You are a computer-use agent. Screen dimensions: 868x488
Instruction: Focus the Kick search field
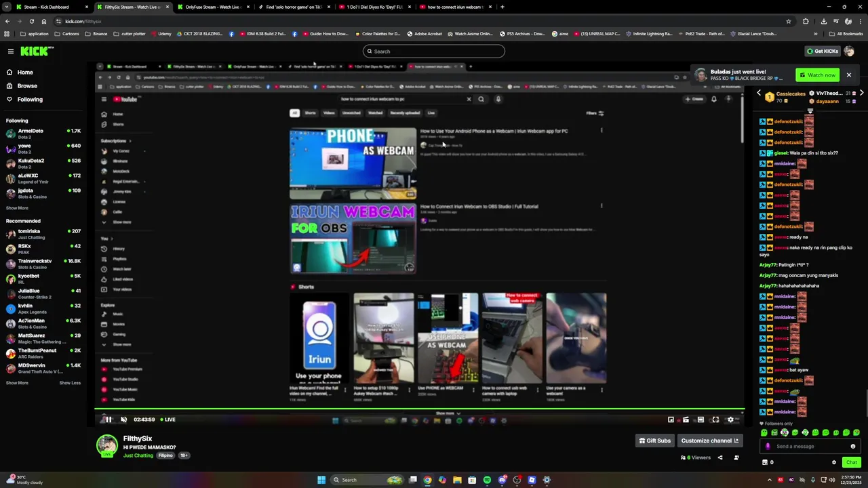pyautogui.click(x=434, y=52)
